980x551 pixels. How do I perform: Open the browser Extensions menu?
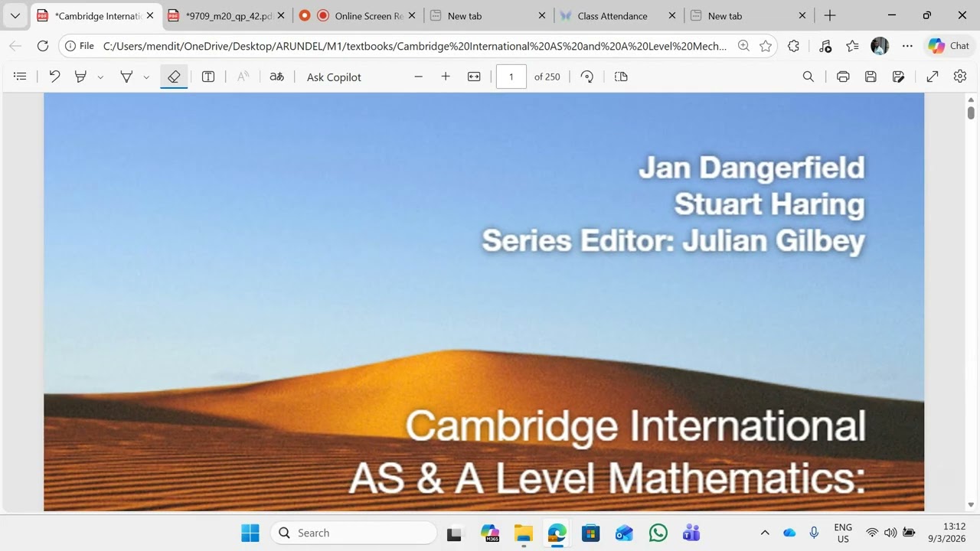(793, 46)
